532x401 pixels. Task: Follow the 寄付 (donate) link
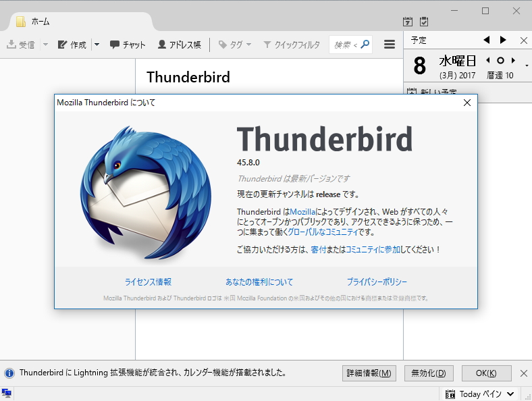pyautogui.click(x=318, y=250)
